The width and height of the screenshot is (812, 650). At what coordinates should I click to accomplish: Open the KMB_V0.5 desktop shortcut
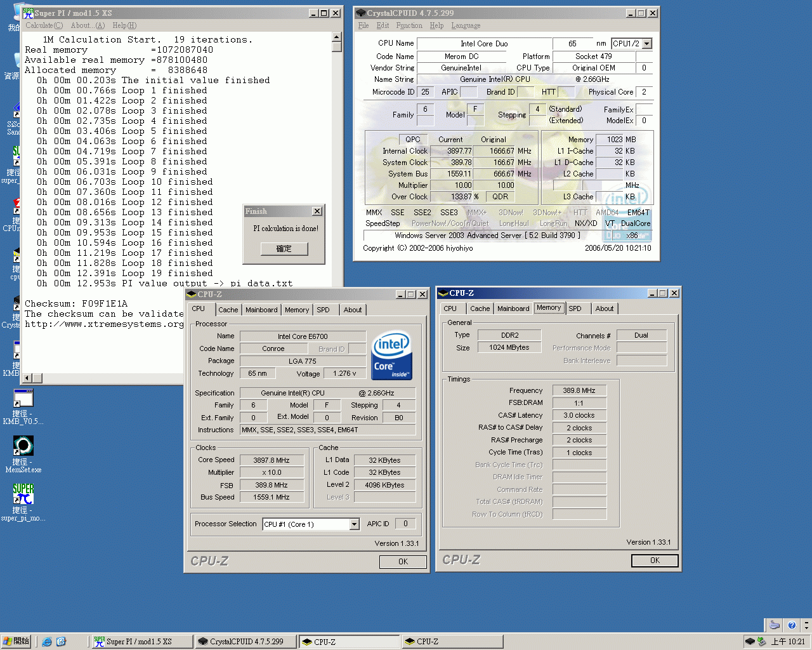pyautogui.click(x=23, y=406)
